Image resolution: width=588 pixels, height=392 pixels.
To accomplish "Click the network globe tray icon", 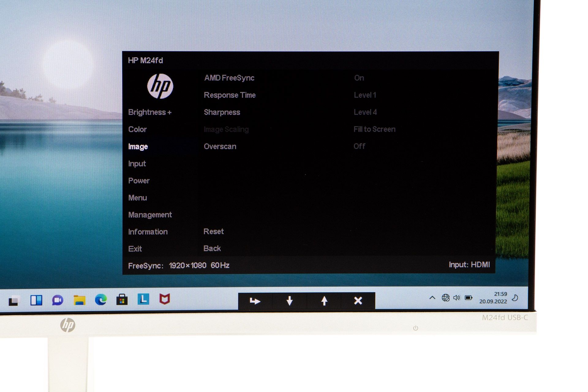I will pos(446,298).
